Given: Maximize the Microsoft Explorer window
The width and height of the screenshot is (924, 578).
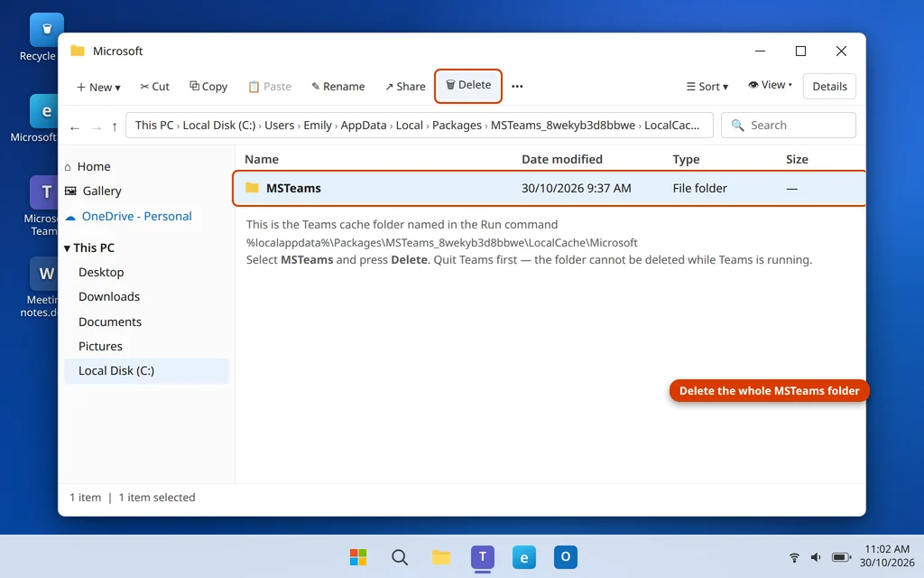Looking at the screenshot, I should coord(801,51).
